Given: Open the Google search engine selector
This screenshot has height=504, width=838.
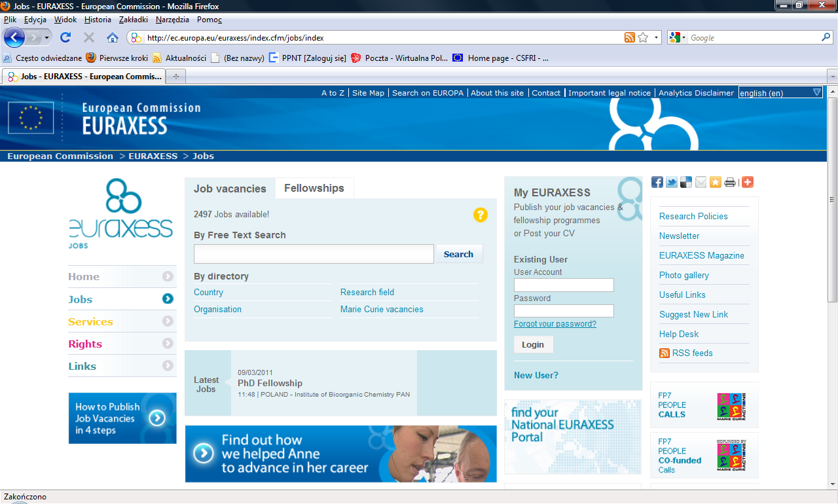Looking at the screenshot, I should click(x=678, y=37).
